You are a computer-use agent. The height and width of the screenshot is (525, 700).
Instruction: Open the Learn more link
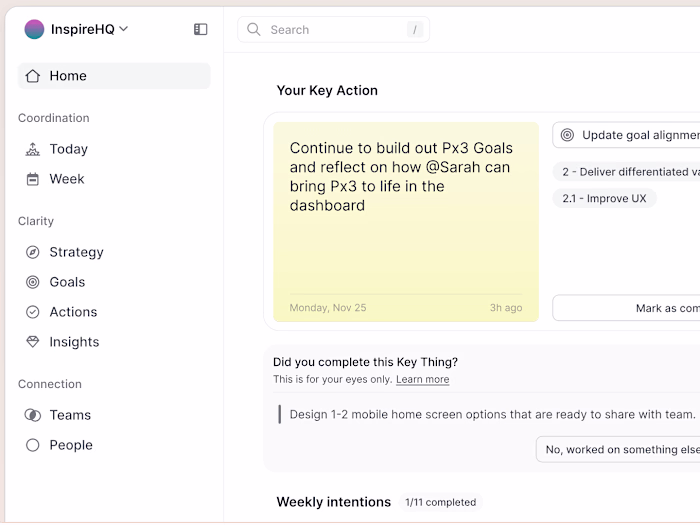click(422, 380)
